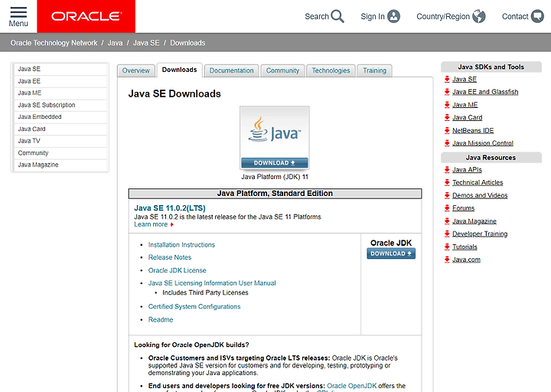Click the Java Platform (JDK) 11 Download button
Viewport: 551px width, 392px height.
pos(275,163)
